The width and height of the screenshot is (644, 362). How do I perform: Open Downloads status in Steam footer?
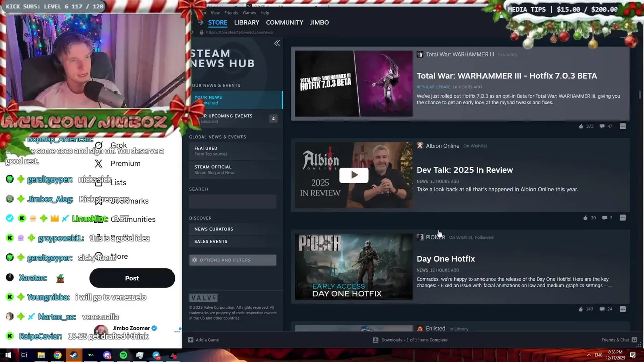415,340
